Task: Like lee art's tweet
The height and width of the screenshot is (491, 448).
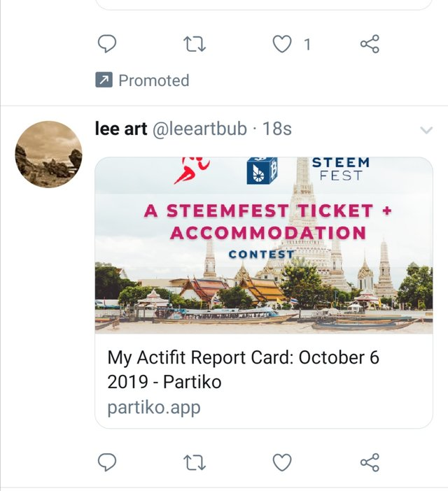Action: pos(281,462)
